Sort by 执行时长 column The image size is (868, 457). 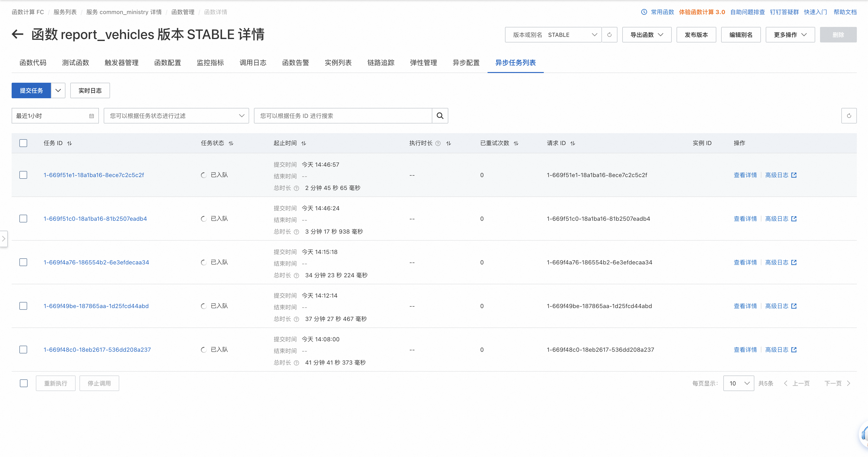click(x=449, y=143)
